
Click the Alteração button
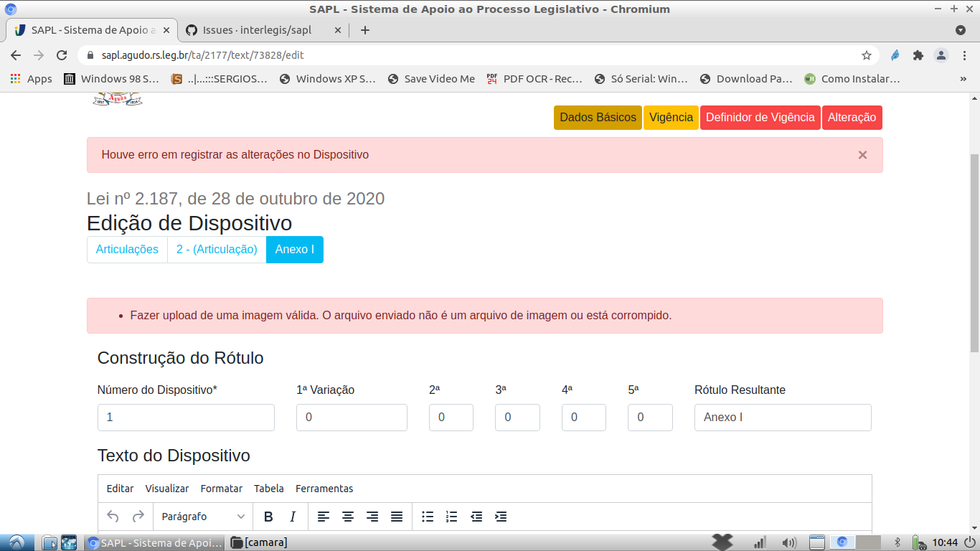(852, 118)
